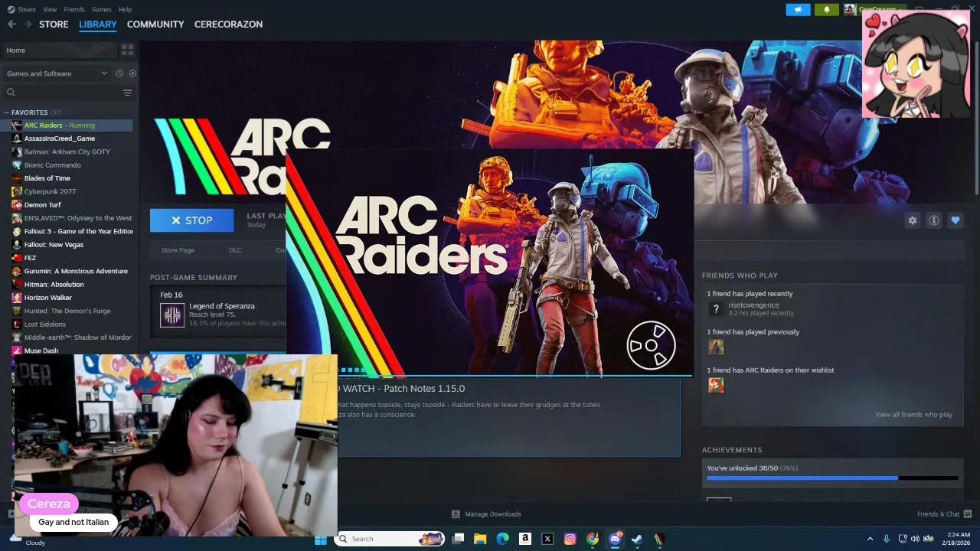Click the main page vertical scrollbar
The width and height of the screenshot is (980, 551).
point(976,119)
